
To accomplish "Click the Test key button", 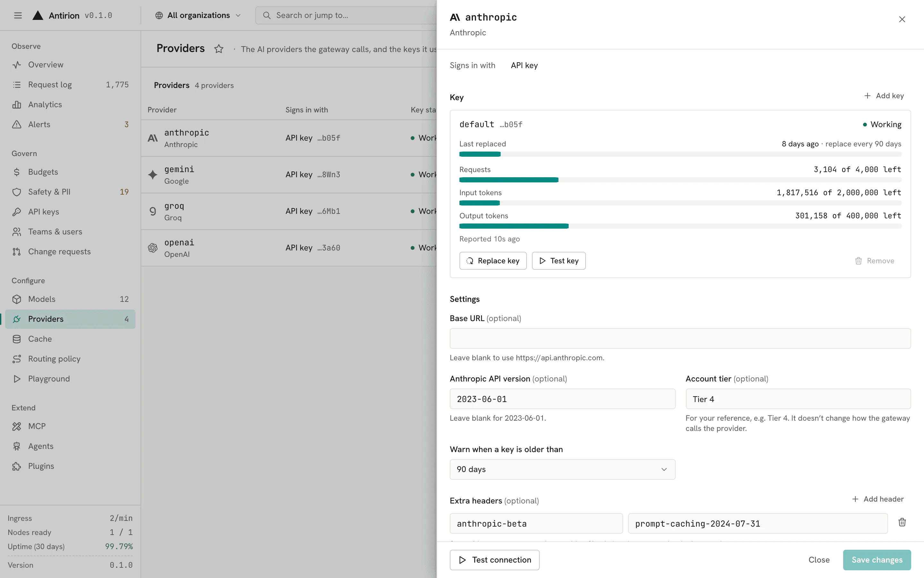I will pos(559,261).
